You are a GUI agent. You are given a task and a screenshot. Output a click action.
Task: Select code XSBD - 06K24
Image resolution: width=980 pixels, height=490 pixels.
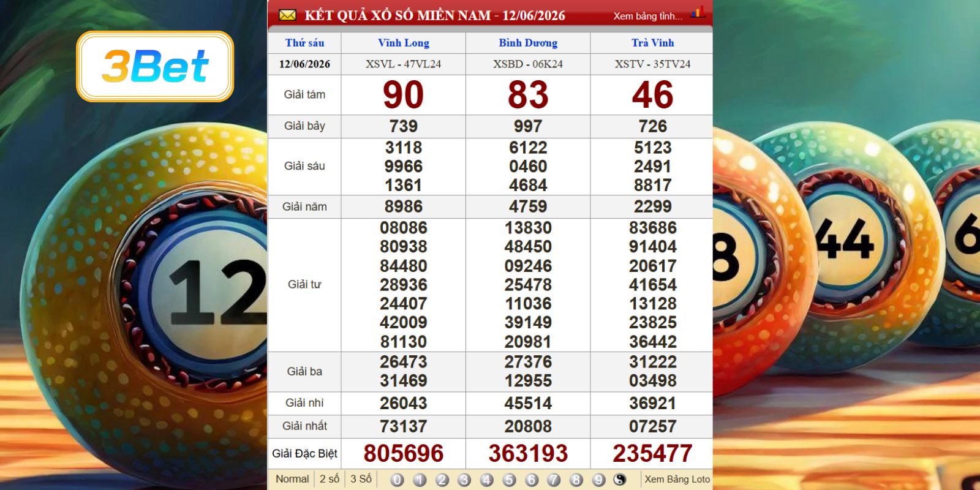point(528,64)
